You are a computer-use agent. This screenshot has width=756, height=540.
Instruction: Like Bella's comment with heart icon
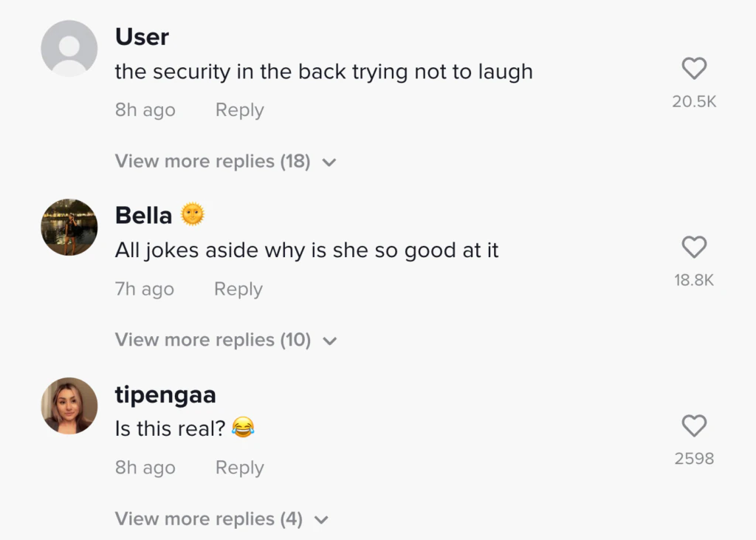click(x=694, y=247)
